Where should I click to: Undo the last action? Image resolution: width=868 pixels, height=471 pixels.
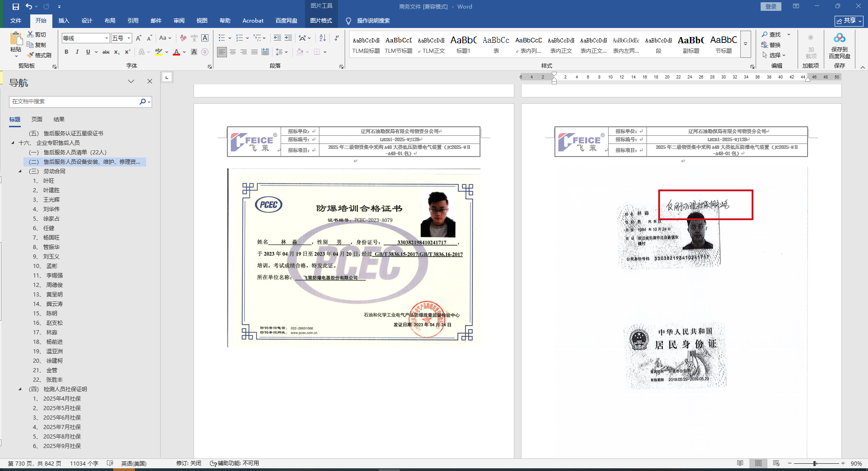pyautogui.click(x=29, y=7)
